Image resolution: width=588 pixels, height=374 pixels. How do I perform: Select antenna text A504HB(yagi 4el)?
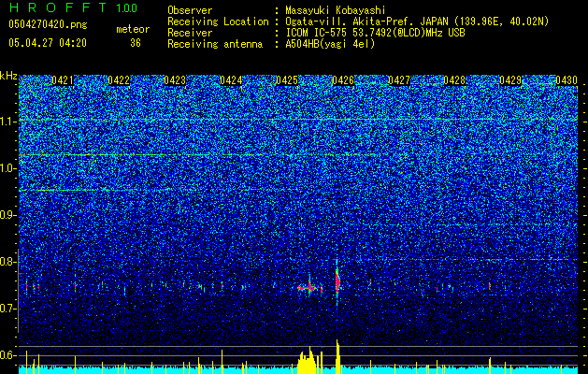330,44
